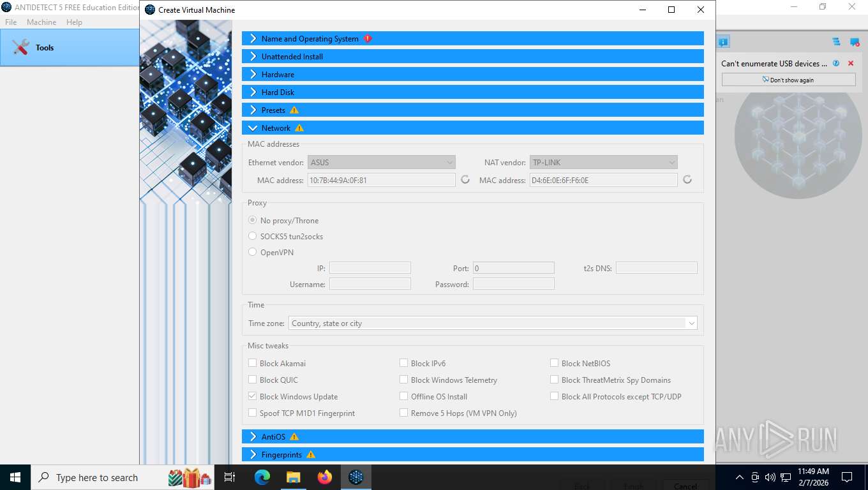The width and height of the screenshot is (868, 490).
Task: Click the t2s DNS input field
Action: pyautogui.click(x=657, y=268)
